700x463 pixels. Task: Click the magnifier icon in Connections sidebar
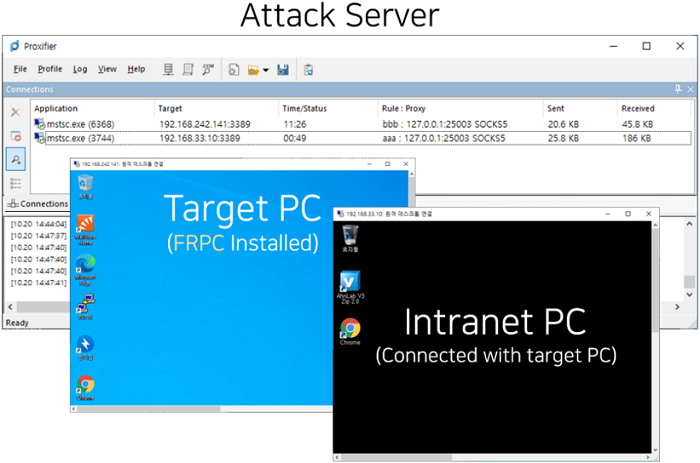[16, 159]
